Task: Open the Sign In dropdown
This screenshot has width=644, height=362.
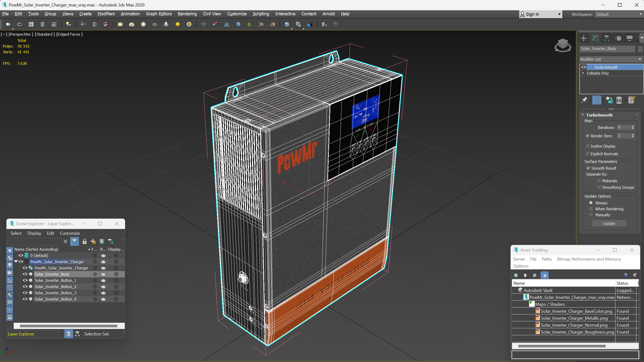Action: click(x=540, y=14)
